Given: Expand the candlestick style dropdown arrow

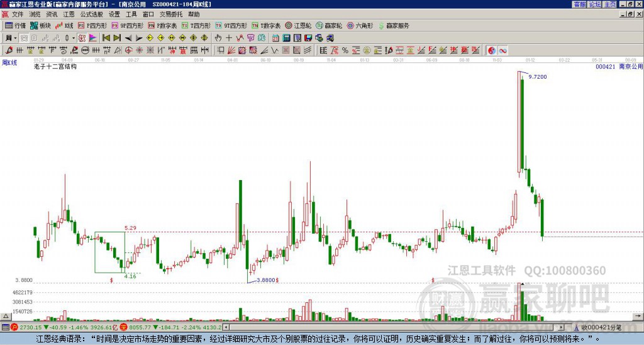Looking at the screenshot, I should (x=74, y=38).
